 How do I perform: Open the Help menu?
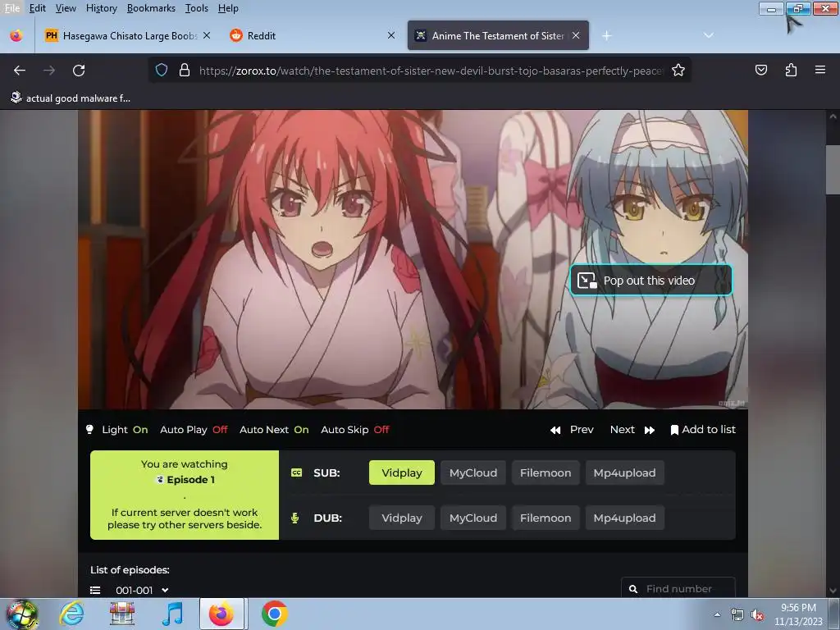tap(228, 8)
